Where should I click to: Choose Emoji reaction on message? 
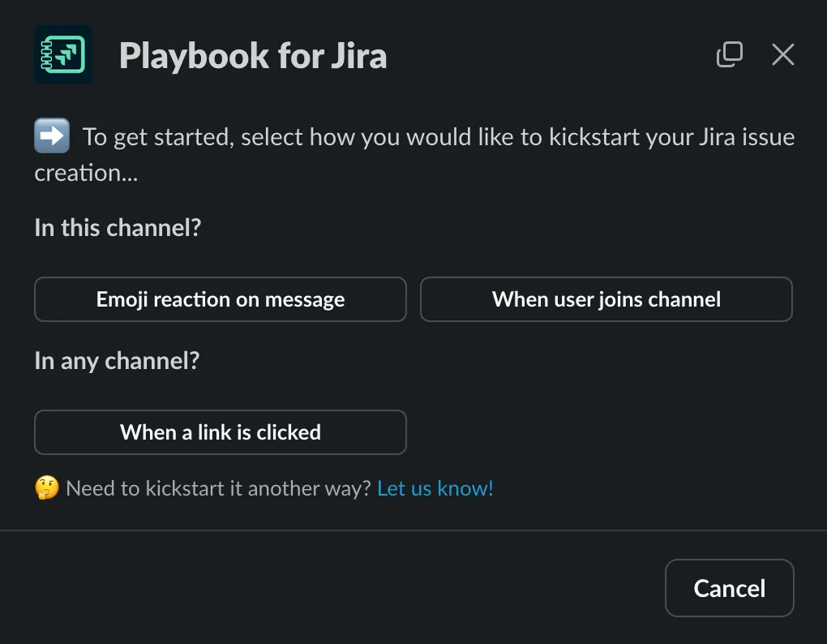[x=221, y=299]
